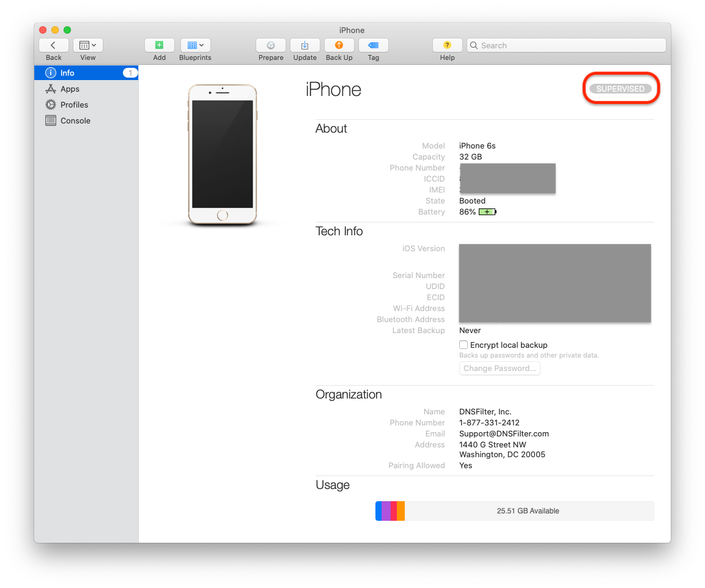Select phone number 1-877-331-2412

click(x=489, y=422)
